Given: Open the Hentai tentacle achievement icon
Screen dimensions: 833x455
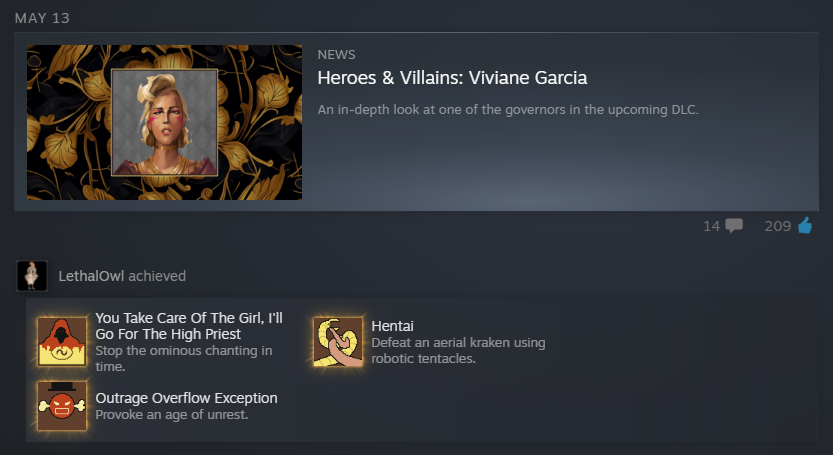Looking at the screenshot, I should click(x=338, y=342).
